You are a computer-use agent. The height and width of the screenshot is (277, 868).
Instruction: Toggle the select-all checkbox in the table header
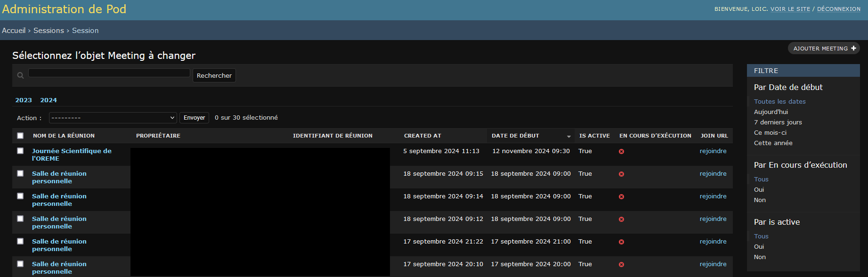[x=20, y=136]
